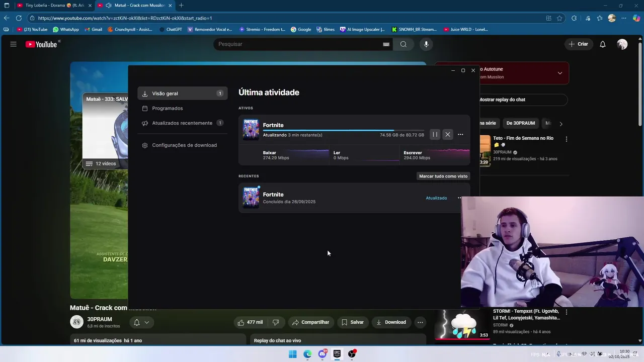
Task: Open Atualizados recentemente section
Action: [182, 123]
